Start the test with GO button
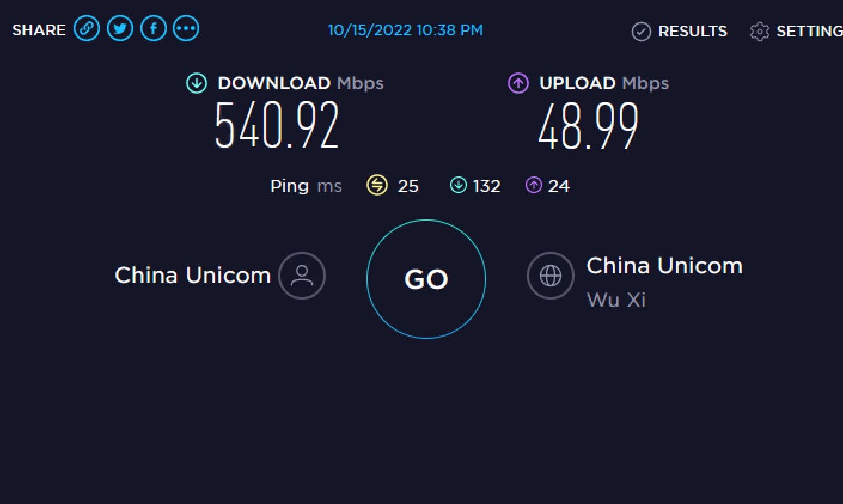 pyautogui.click(x=426, y=279)
